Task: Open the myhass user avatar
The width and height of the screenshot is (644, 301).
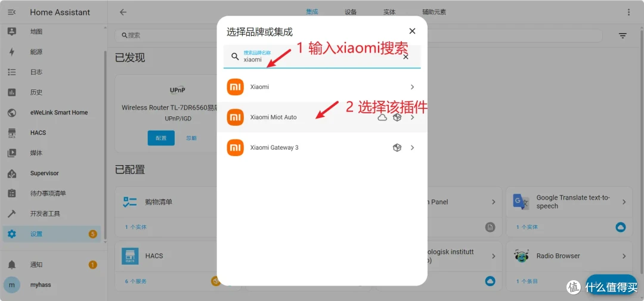Action: tap(12, 284)
